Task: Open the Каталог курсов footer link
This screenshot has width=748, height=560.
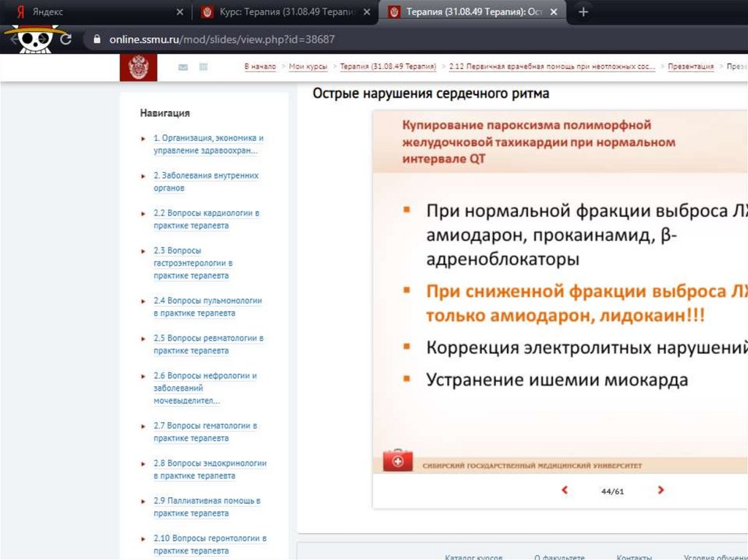Action: click(x=473, y=556)
